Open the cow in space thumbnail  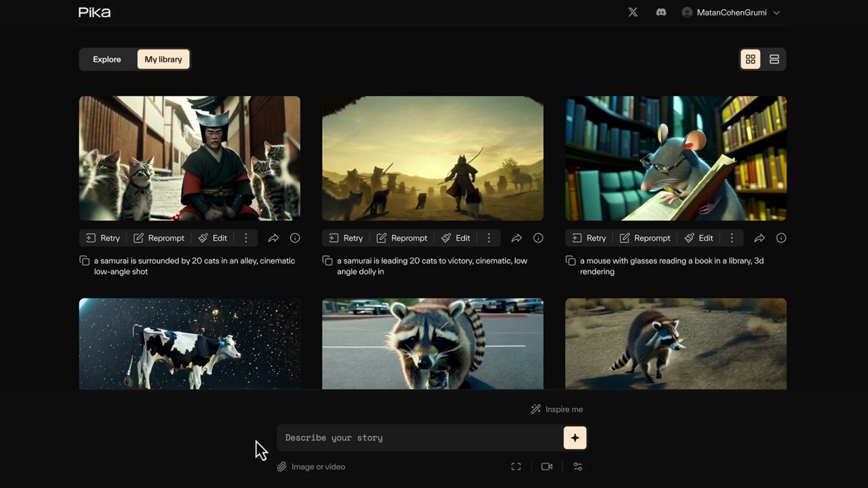click(x=190, y=344)
